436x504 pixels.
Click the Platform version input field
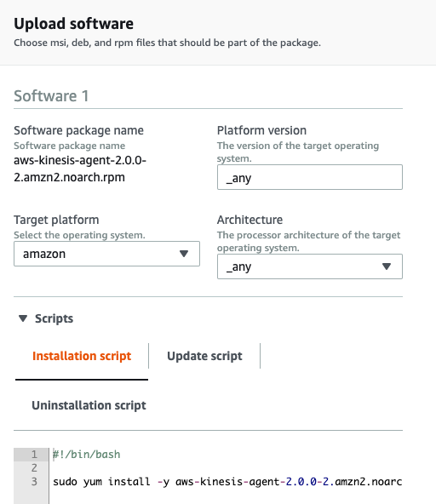(x=310, y=177)
